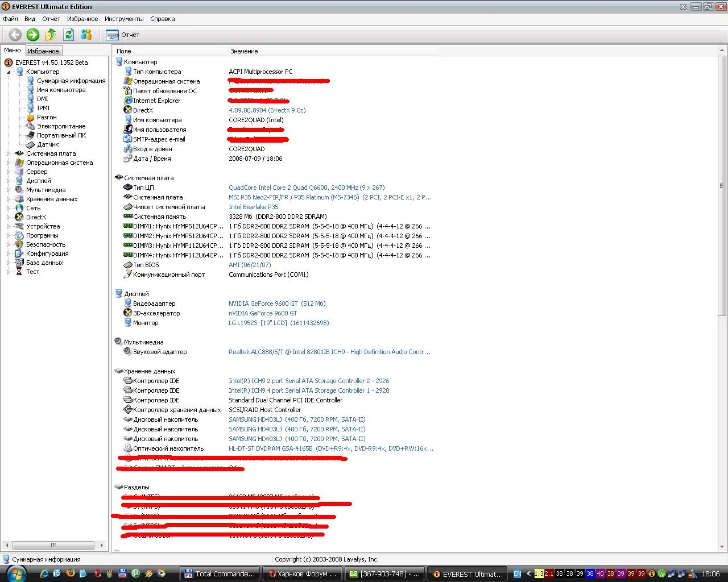The height and width of the screenshot is (582, 728).
Task: Switch to the Меню tab
Action: [13, 51]
